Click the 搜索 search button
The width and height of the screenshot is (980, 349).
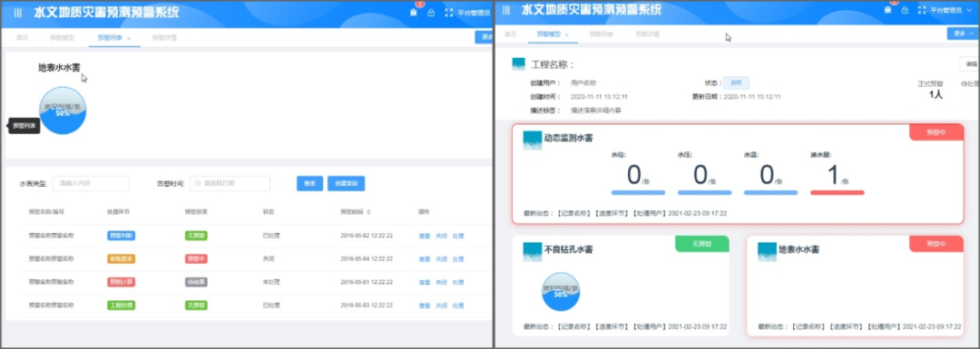[309, 183]
